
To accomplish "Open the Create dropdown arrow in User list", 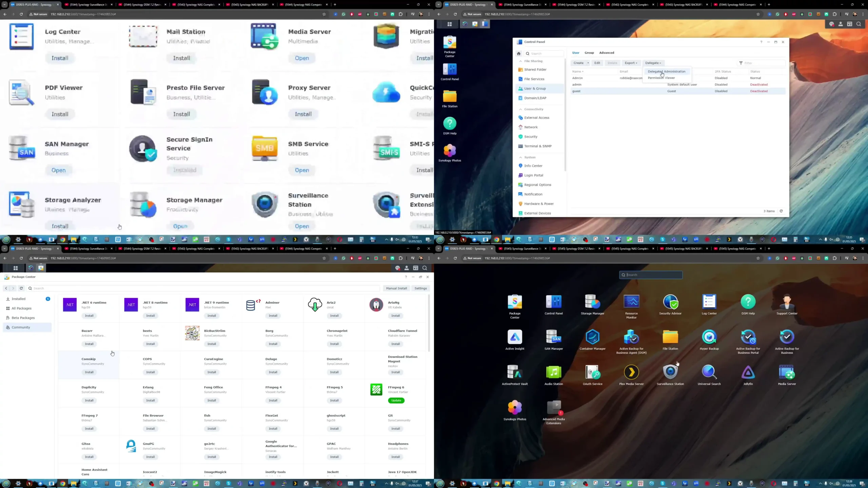I will point(588,63).
